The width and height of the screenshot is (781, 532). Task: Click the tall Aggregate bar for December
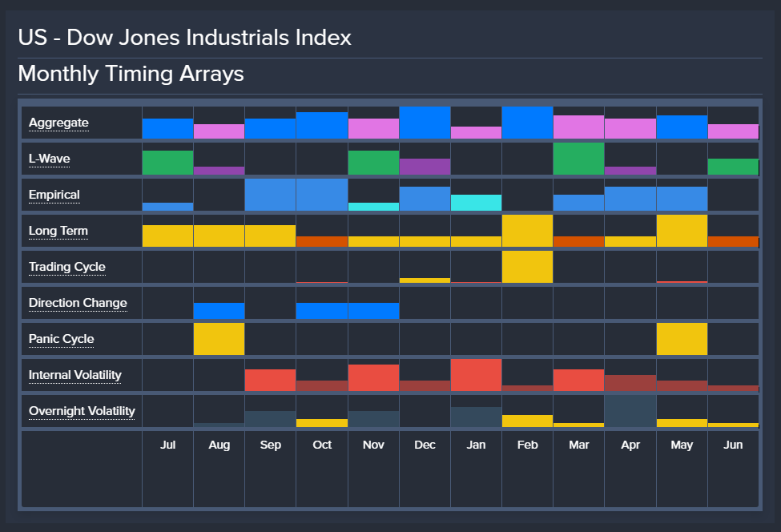pos(425,123)
